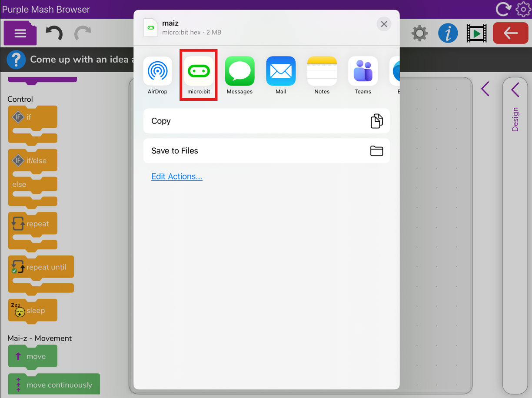Click 'micro:bit hex · 2 MB' file details
The height and width of the screenshot is (398, 532).
tap(192, 33)
